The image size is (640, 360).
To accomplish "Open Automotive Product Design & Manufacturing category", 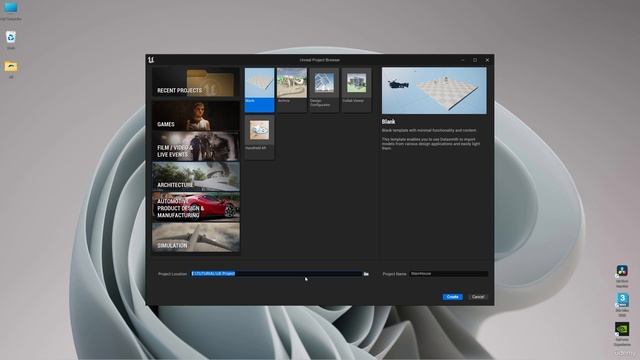I will 196,207.
